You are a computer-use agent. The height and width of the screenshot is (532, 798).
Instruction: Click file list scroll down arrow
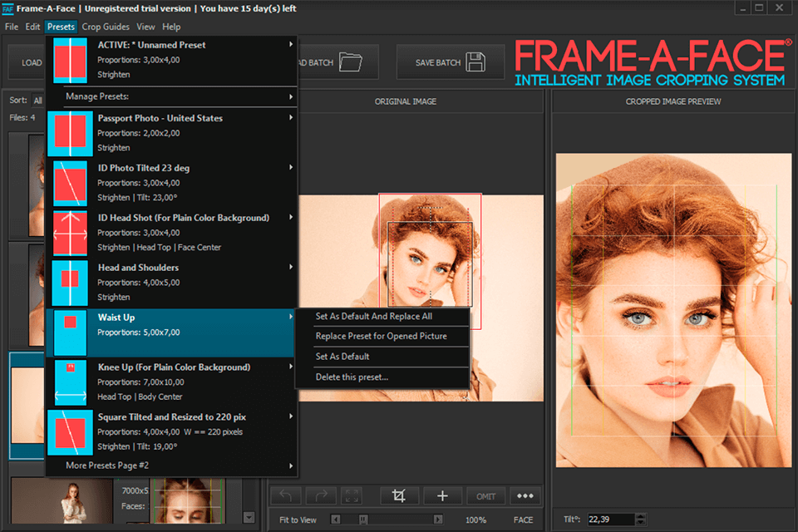pos(249,517)
